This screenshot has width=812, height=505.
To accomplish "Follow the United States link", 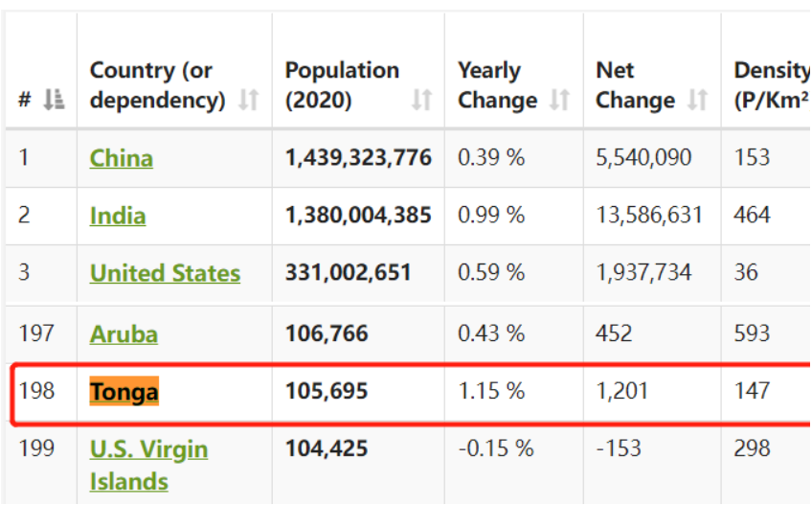I will point(165,273).
